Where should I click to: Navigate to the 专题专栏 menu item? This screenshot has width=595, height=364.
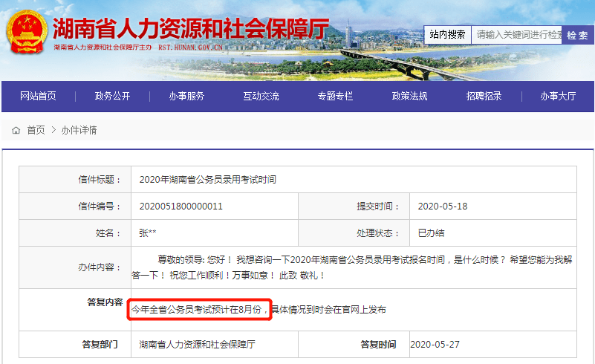click(x=335, y=96)
